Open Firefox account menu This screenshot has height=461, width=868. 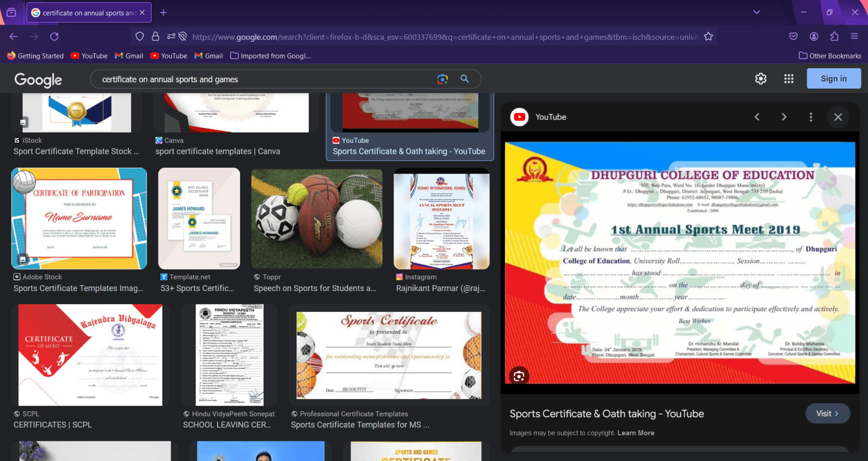814,36
